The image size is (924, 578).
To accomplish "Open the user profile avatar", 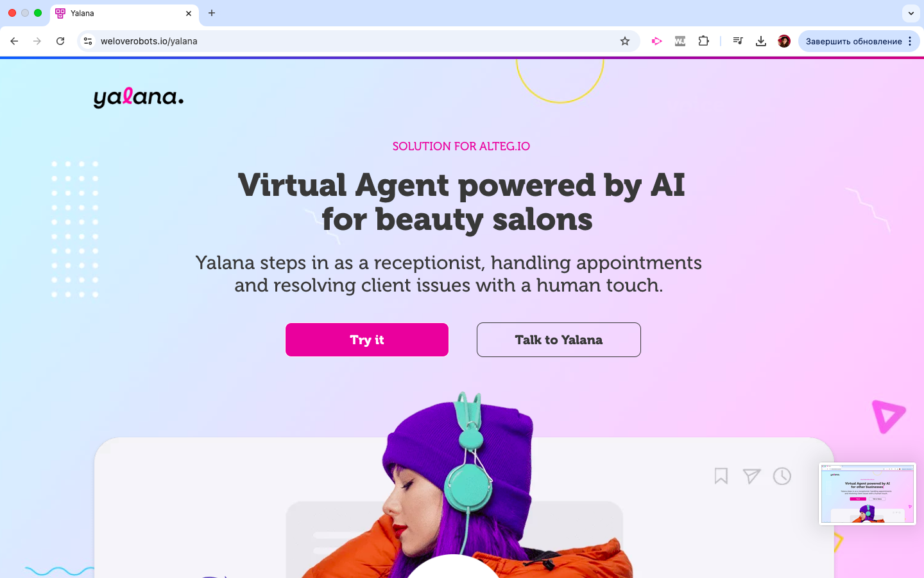I will pyautogui.click(x=783, y=41).
